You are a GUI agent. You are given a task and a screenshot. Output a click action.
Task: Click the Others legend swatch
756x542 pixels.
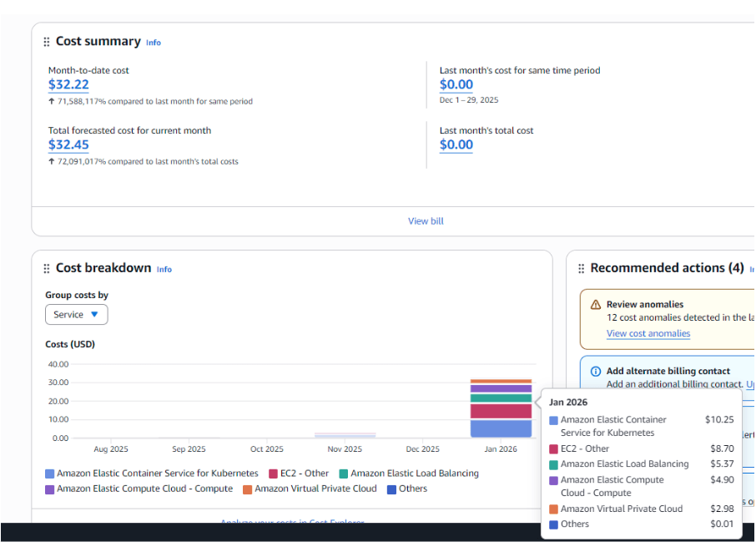tap(392, 489)
